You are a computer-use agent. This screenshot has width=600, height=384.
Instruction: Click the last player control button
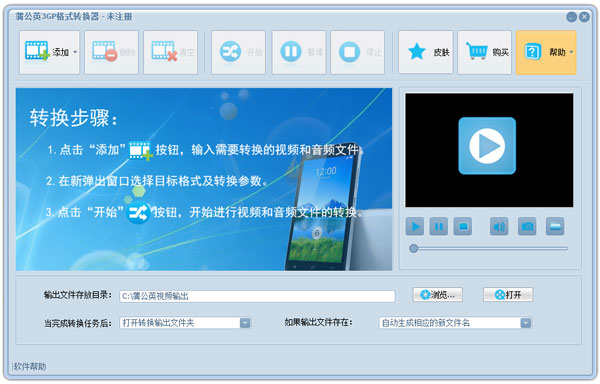click(x=555, y=226)
